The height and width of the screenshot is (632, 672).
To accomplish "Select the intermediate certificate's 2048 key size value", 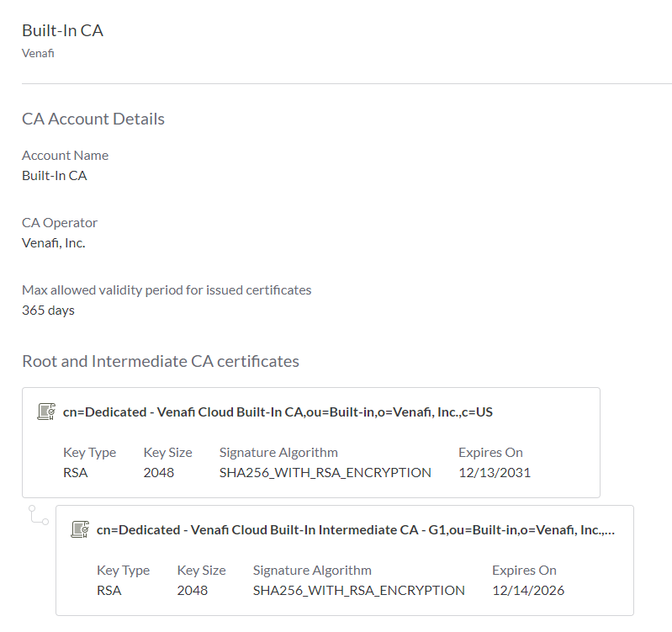I will tap(193, 591).
